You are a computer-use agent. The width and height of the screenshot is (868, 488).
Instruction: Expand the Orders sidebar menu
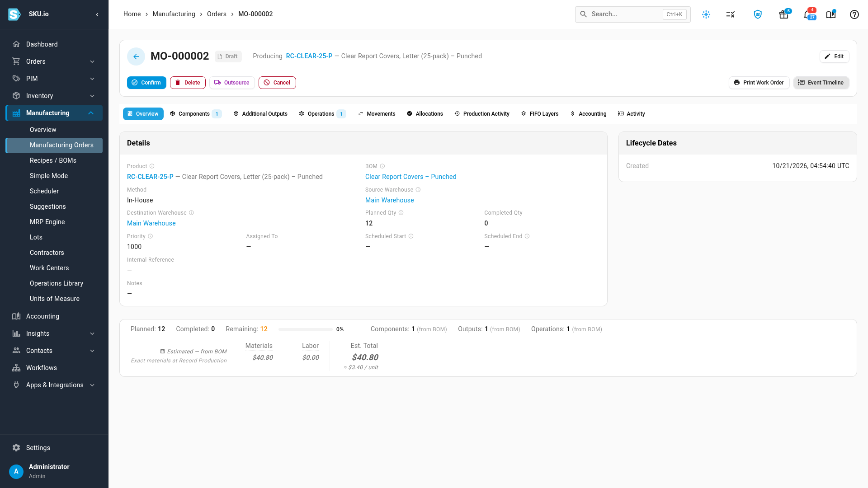click(54, 61)
